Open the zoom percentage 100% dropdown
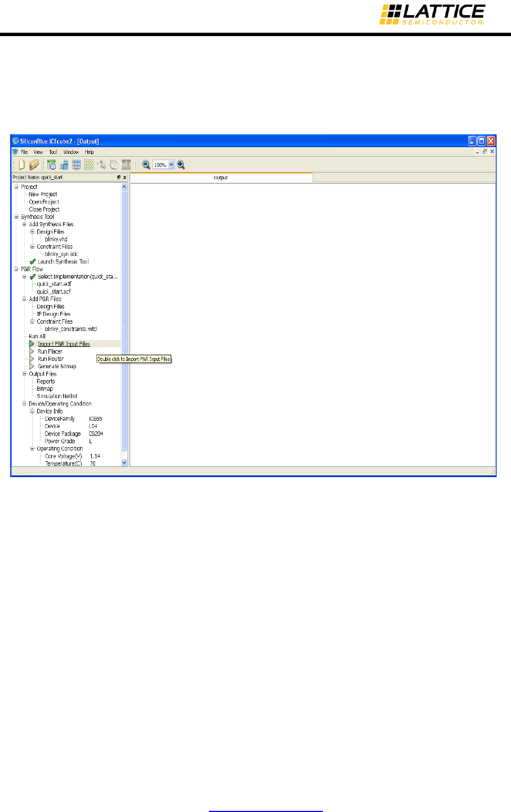 tap(172, 165)
